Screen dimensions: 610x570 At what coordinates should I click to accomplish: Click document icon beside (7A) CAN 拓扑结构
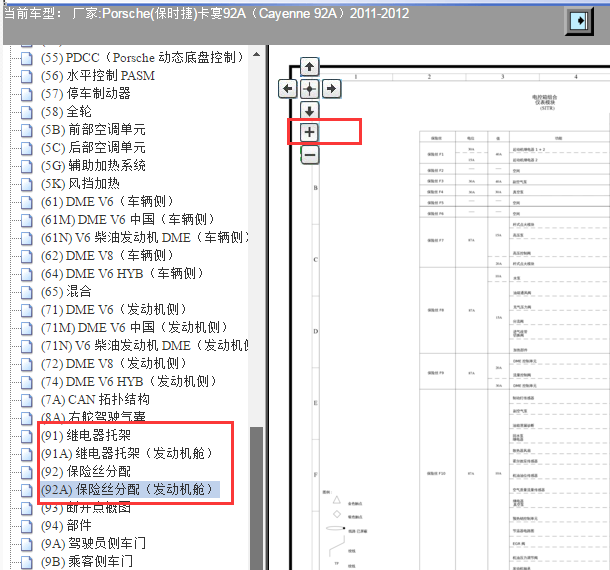pos(26,400)
